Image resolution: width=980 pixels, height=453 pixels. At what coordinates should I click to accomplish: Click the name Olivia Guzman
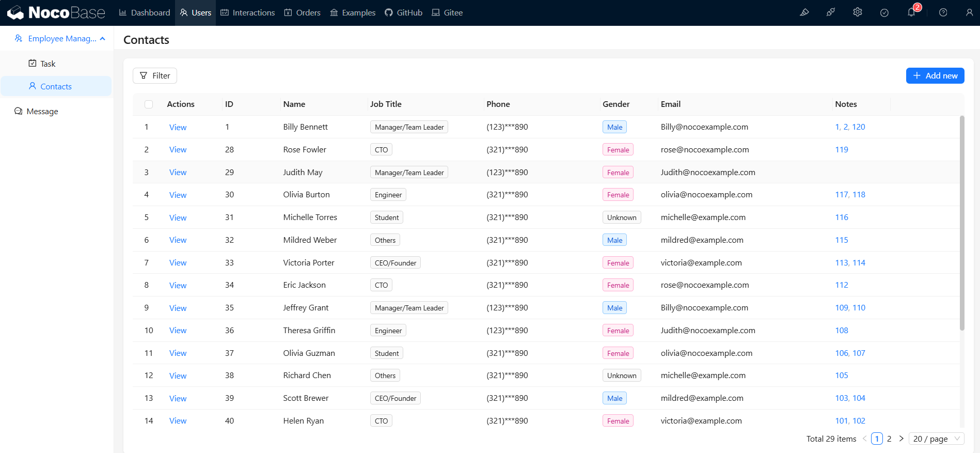309,353
